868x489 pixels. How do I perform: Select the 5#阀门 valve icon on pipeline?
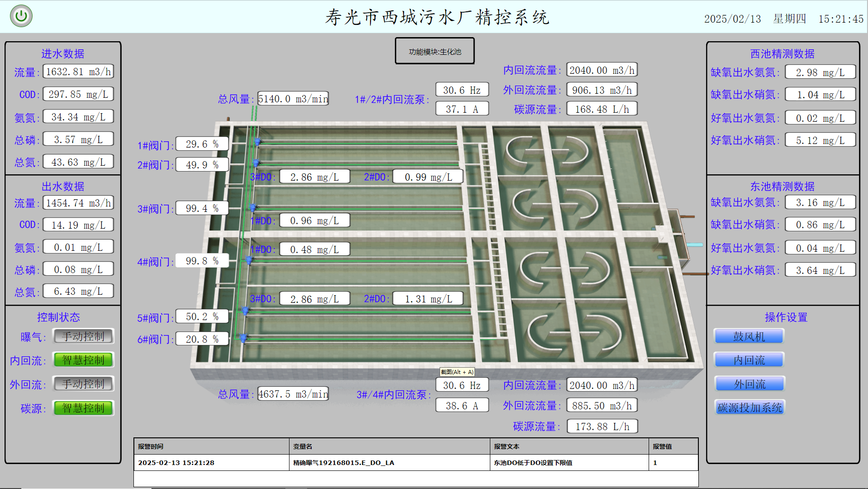(x=245, y=311)
